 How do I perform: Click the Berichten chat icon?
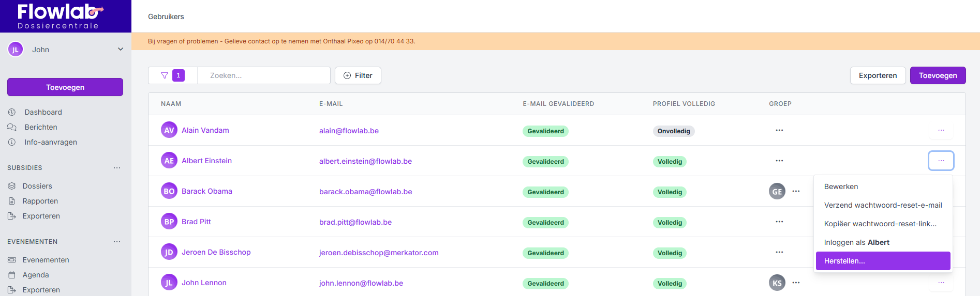point(12,127)
